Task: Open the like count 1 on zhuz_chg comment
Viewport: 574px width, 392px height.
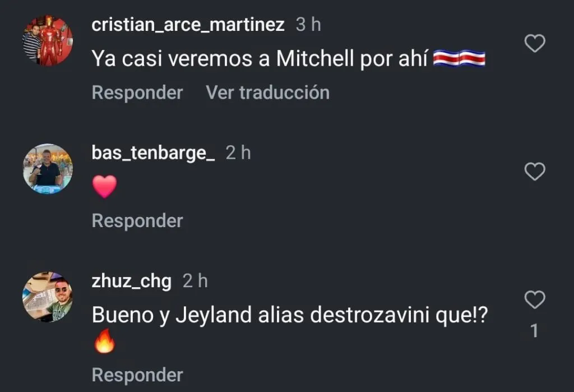Action: (x=534, y=330)
